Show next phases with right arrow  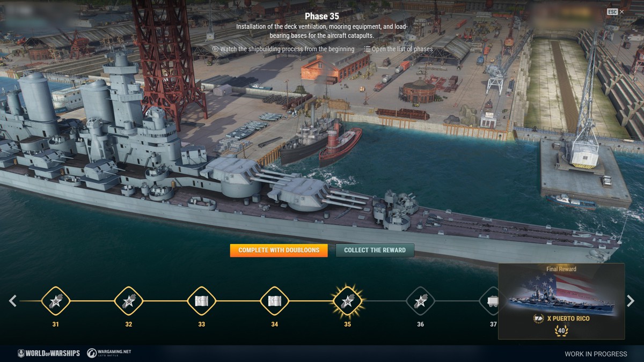(x=631, y=301)
